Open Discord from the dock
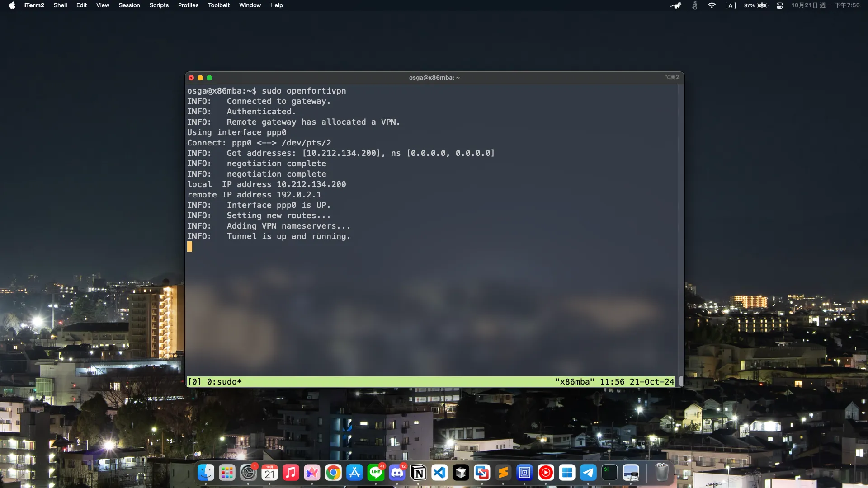 [x=397, y=473]
